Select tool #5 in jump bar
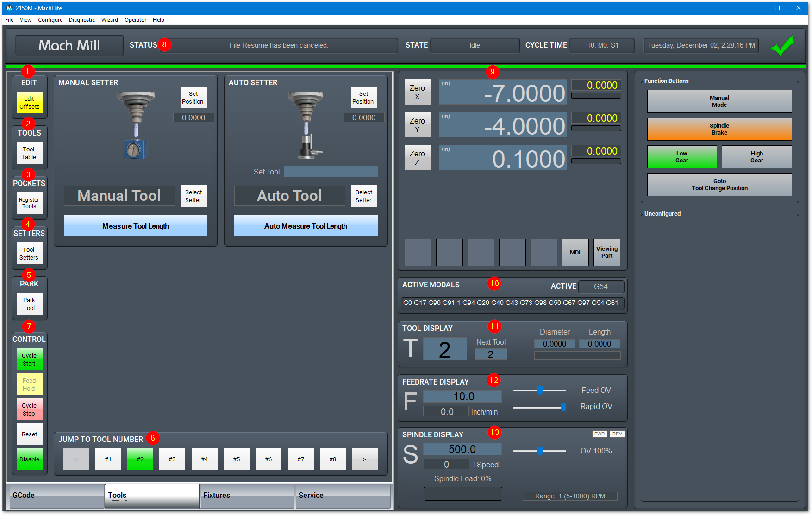The image size is (812, 515). click(237, 459)
